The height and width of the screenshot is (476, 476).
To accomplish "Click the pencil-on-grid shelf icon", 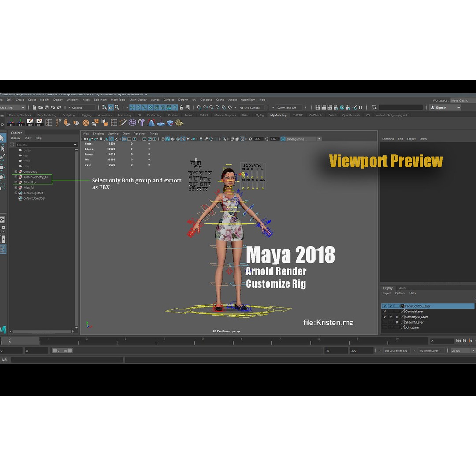I will click(123, 123).
